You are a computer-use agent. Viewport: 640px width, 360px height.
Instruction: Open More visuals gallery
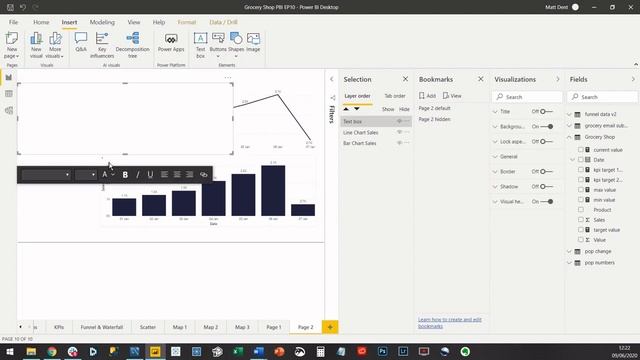coord(55,45)
